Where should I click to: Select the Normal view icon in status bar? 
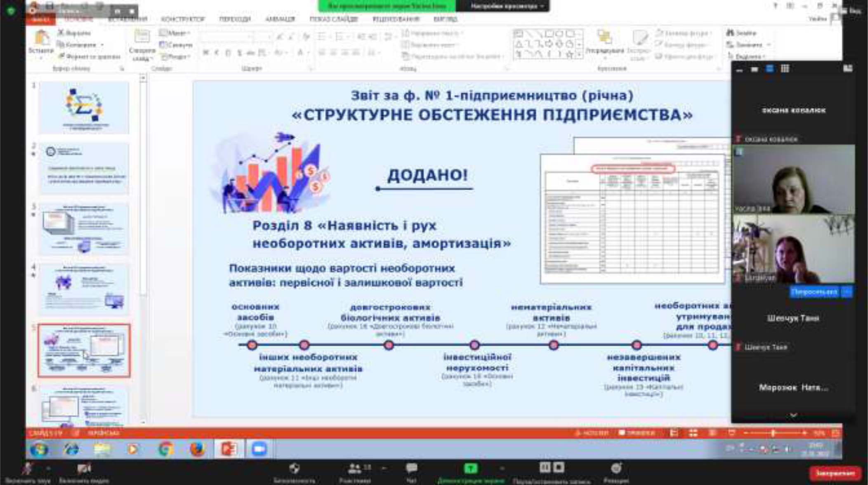(674, 433)
